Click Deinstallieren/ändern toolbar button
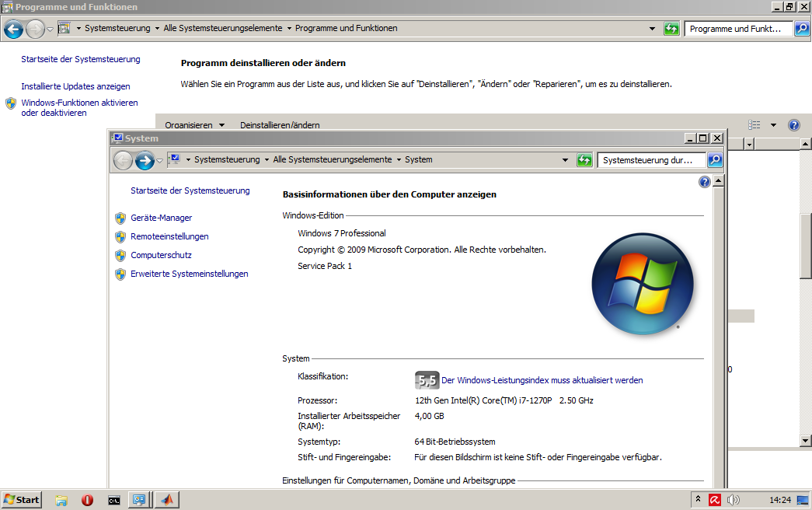This screenshot has height=510, width=812. click(x=280, y=125)
